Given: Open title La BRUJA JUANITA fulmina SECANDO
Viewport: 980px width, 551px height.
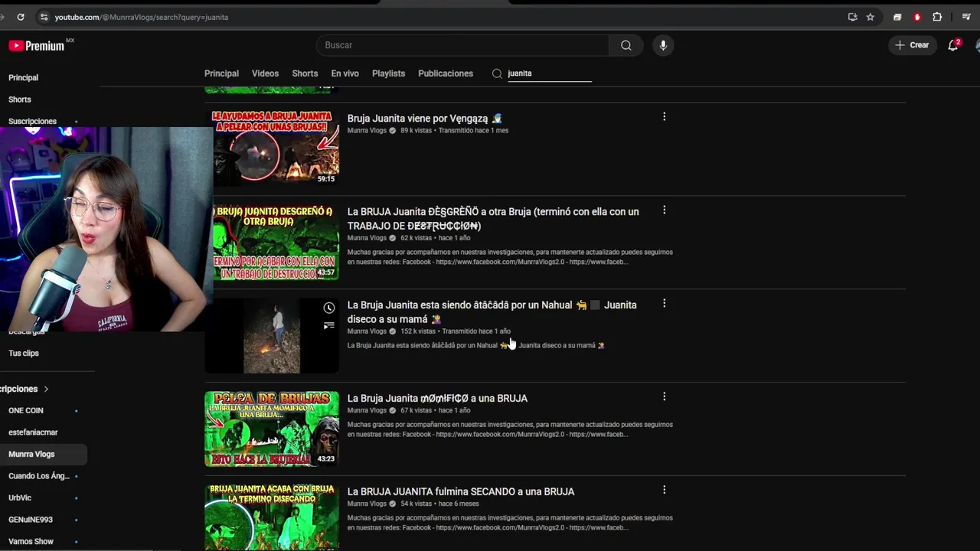Looking at the screenshot, I should (x=461, y=491).
